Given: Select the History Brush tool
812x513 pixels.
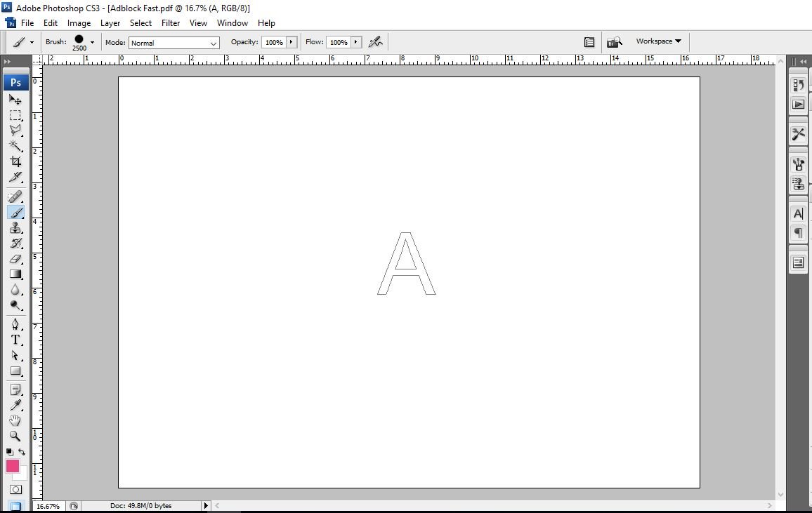Looking at the screenshot, I should (x=15, y=243).
